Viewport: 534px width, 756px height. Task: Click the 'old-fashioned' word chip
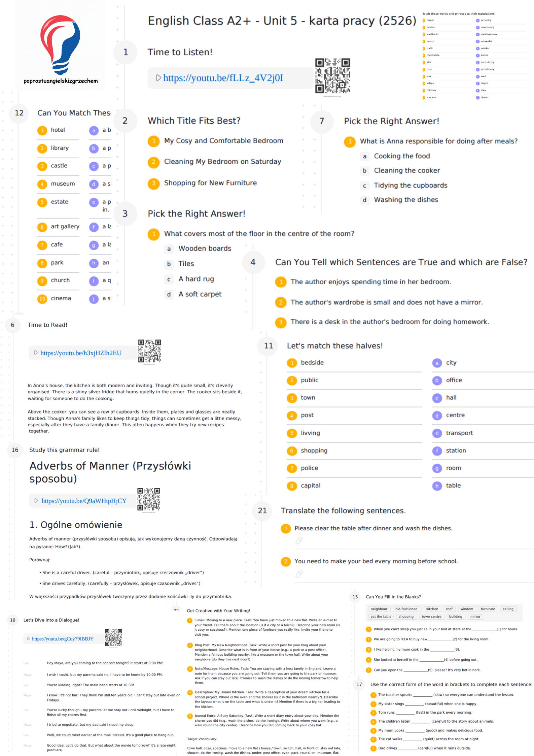tap(406, 609)
